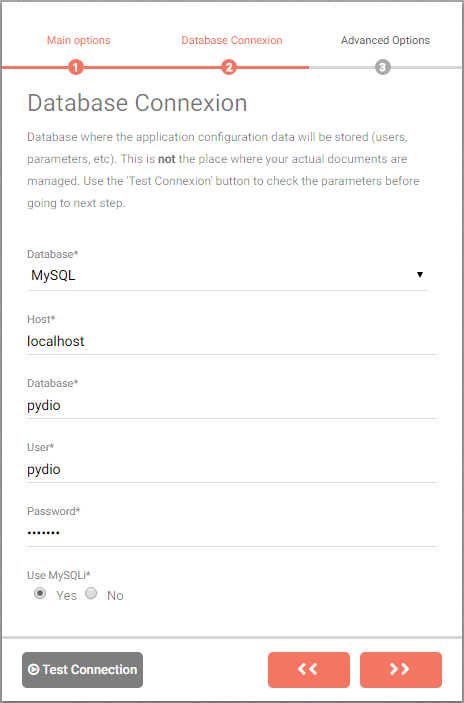
Task: Click the wizard progress bar line
Action: coord(232,68)
